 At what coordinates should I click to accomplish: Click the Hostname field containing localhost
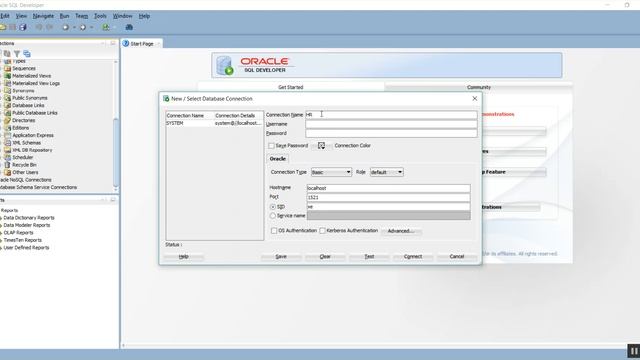tap(388, 188)
